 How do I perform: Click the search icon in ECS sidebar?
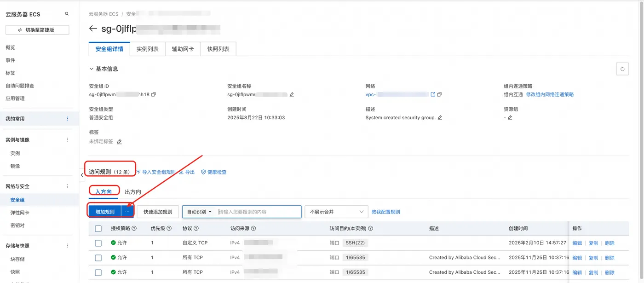point(67,14)
